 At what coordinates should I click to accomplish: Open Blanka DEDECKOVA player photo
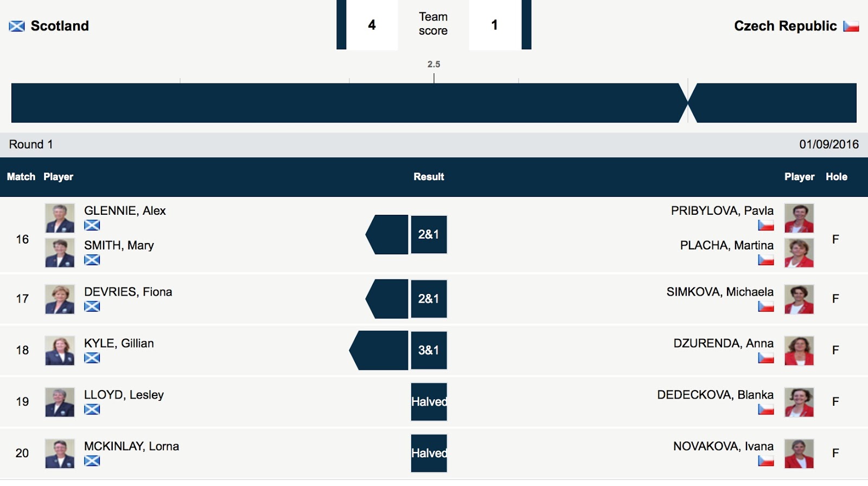[799, 402]
